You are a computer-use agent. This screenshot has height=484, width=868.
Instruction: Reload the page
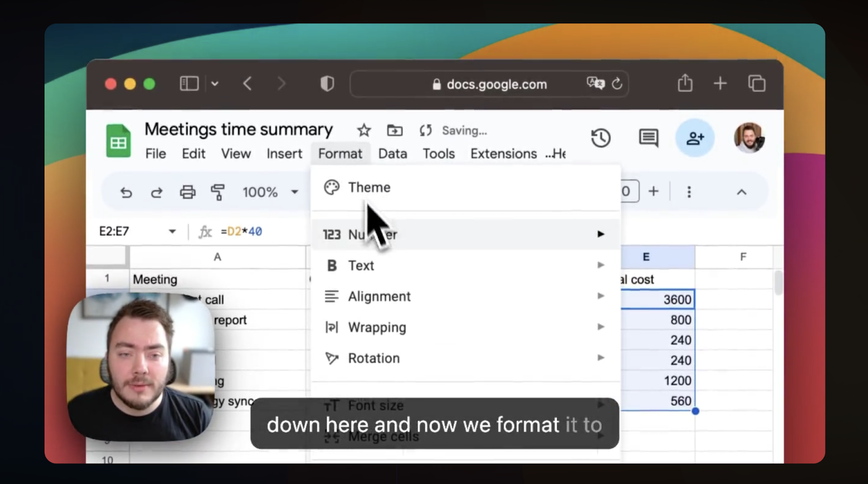coord(617,84)
